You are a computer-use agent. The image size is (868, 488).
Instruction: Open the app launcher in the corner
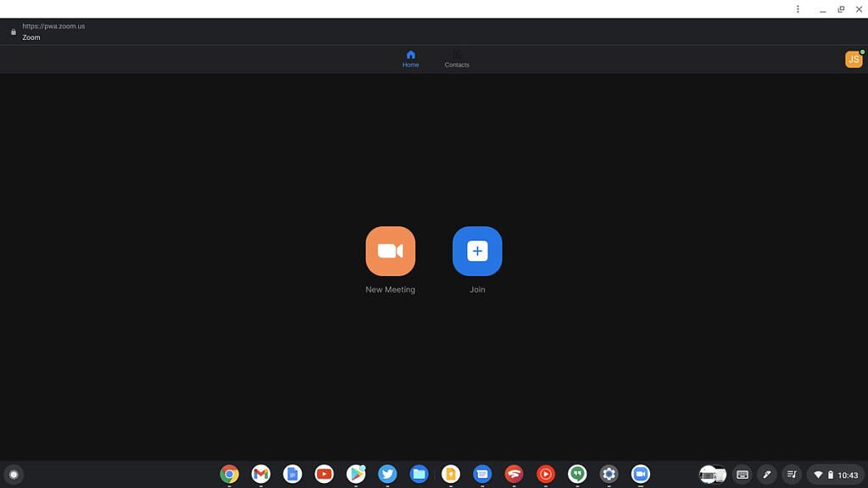pyautogui.click(x=14, y=474)
